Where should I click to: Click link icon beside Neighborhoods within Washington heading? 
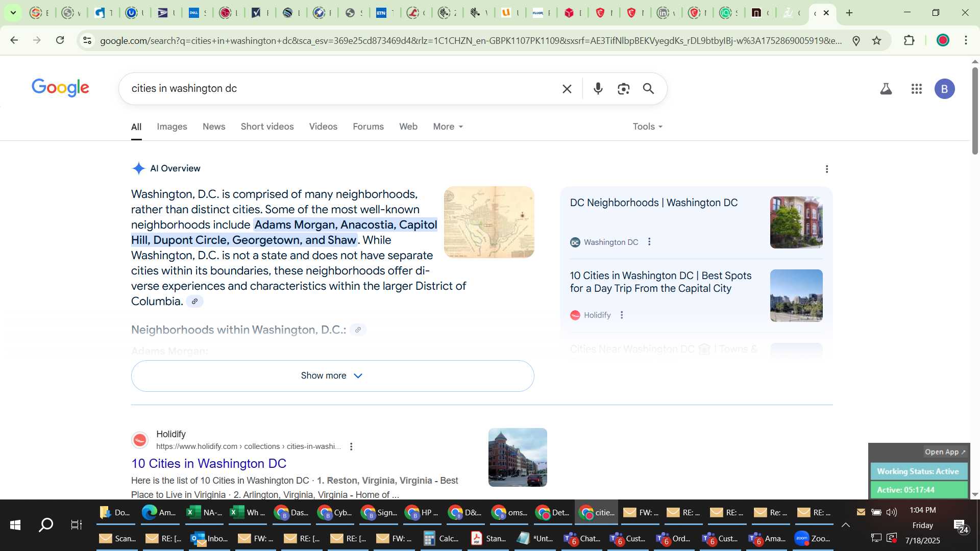358,330
